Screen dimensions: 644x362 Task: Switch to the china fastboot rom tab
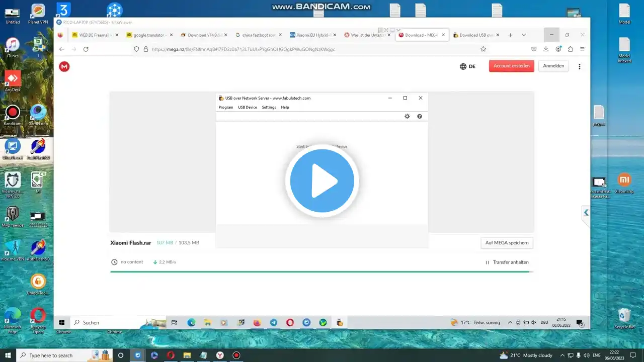[x=258, y=35]
